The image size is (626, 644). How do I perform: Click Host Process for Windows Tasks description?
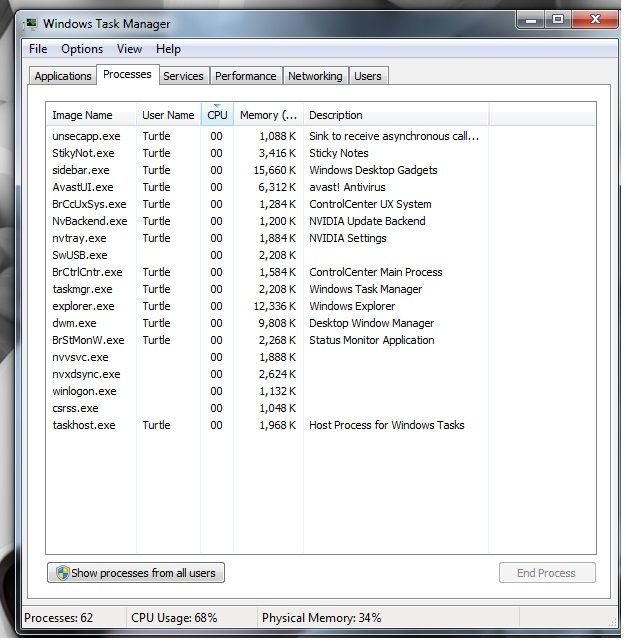pos(387,425)
